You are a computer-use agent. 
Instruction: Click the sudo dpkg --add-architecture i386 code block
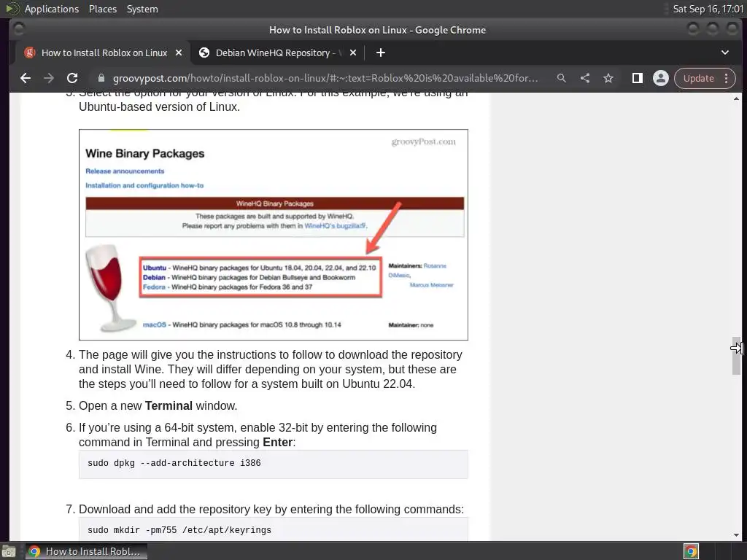[274, 464]
